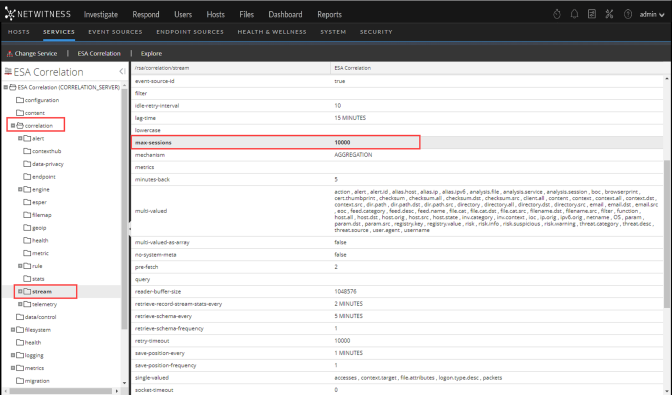Collapse the ESA Correlation tree panel arrow
The image size is (672, 395).
click(122, 72)
